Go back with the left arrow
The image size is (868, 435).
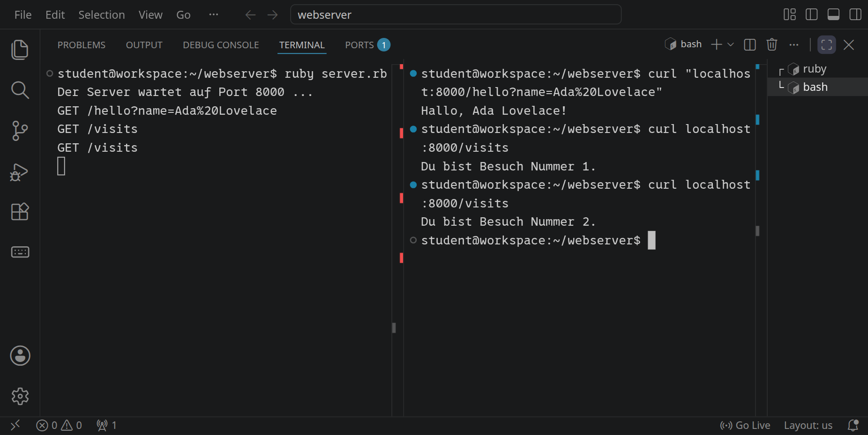click(x=250, y=15)
